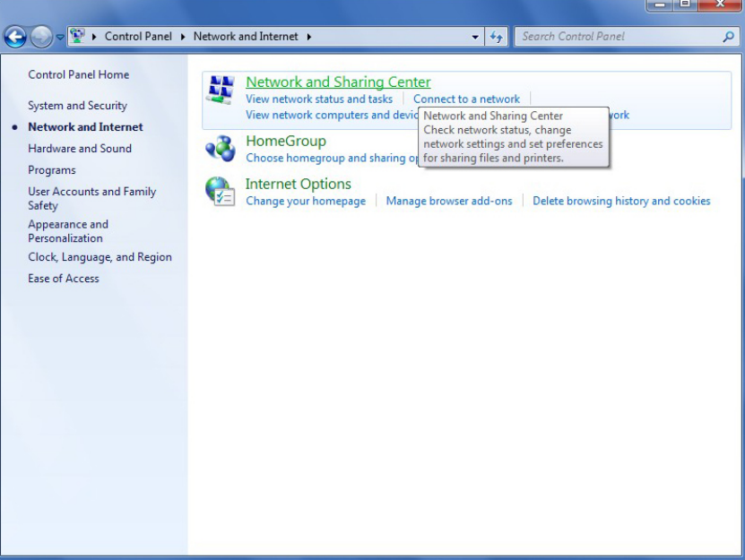This screenshot has height=560, width=745.
Task: Open Control Panel Home
Action: (78, 74)
